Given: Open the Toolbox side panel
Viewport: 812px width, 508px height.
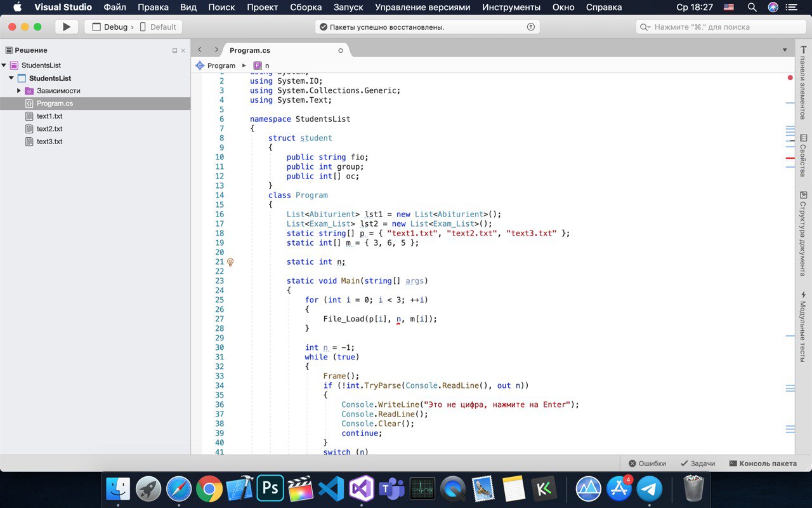Looking at the screenshot, I should click(803, 83).
